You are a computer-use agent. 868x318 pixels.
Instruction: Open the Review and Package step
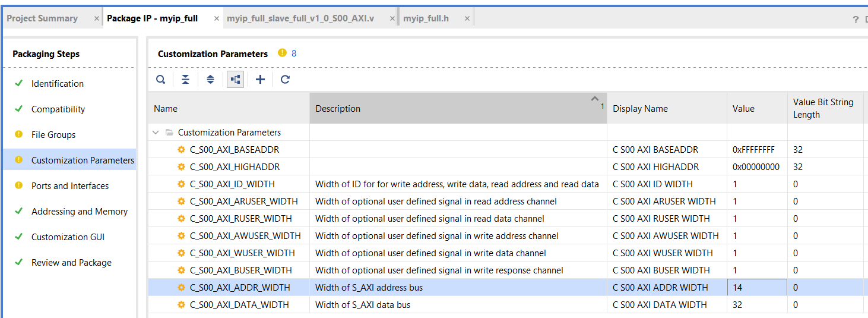(x=71, y=263)
